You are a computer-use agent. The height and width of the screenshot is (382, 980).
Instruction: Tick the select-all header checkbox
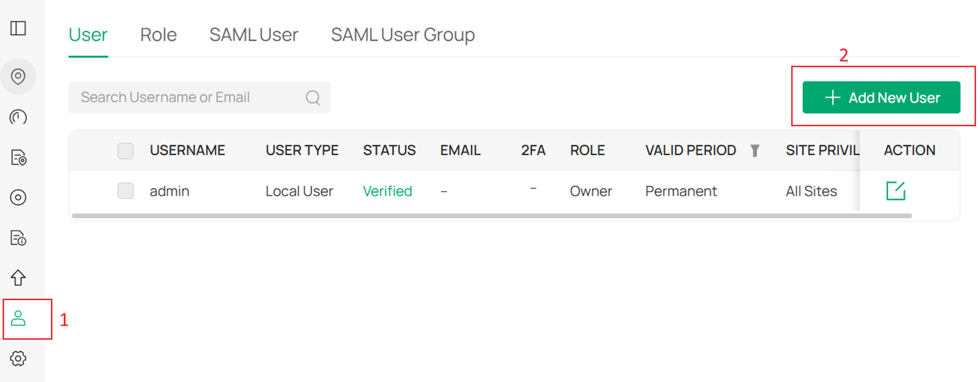126,151
